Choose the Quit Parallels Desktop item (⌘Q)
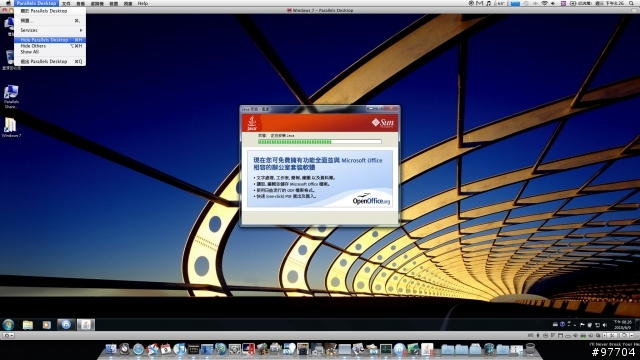 (x=50, y=61)
